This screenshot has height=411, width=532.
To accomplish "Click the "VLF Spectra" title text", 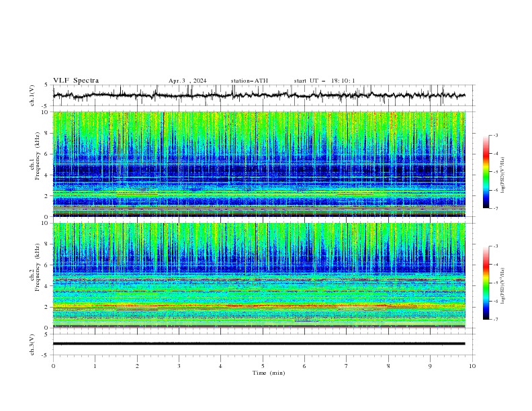I will pyautogui.click(x=76, y=81).
